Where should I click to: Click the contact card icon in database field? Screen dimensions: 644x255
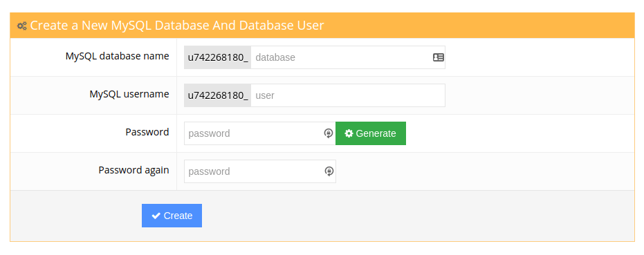pos(439,57)
